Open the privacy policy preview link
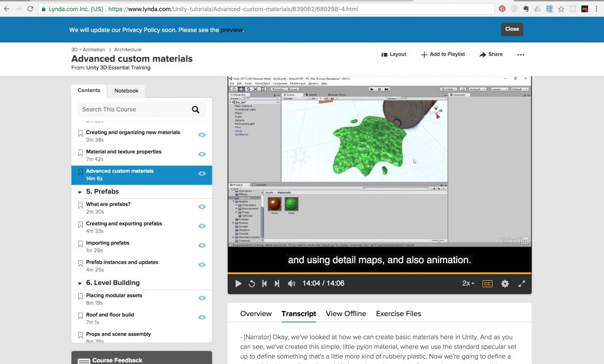Screen dimensions: 604x364 click(x=231, y=29)
